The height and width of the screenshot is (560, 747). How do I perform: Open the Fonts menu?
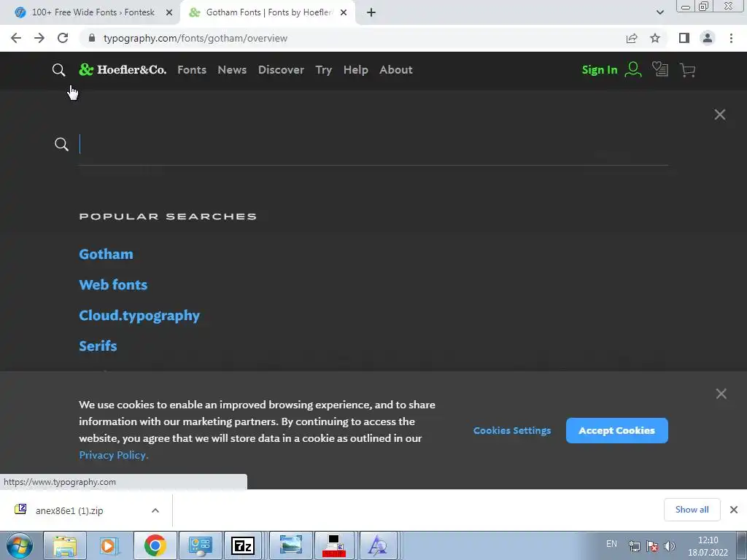(192, 69)
